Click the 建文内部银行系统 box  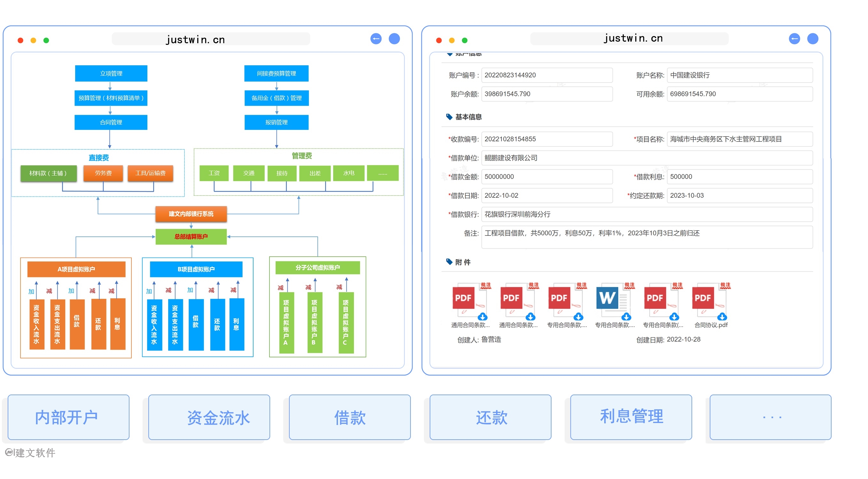[x=191, y=214]
